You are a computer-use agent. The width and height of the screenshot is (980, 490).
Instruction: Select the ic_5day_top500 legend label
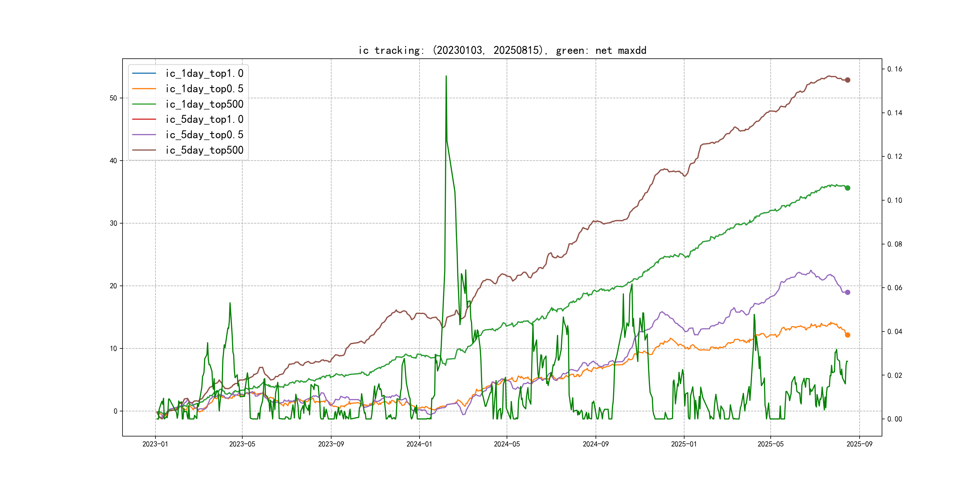pyautogui.click(x=204, y=150)
